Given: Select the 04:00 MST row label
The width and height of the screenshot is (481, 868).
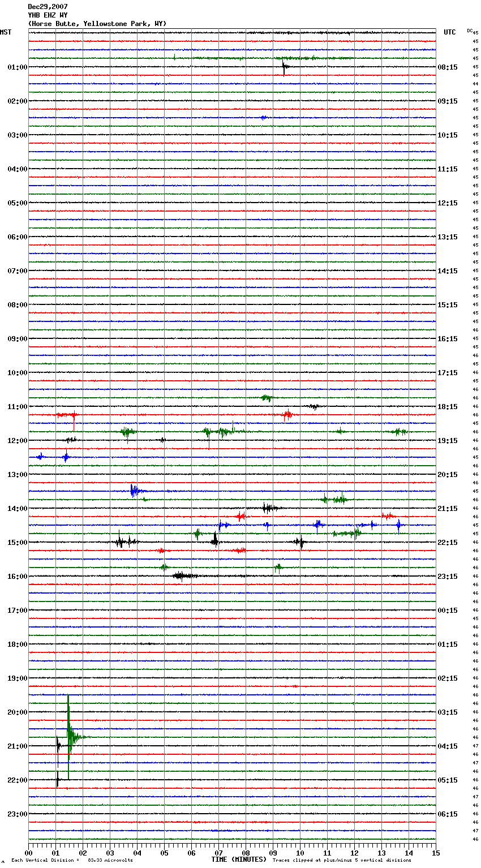Looking at the screenshot, I should point(18,169).
